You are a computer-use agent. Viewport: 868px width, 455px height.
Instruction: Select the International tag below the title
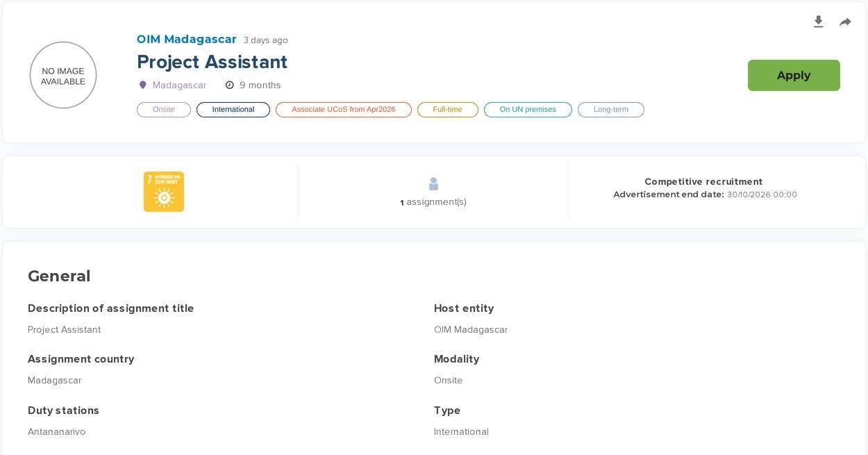(x=233, y=110)
